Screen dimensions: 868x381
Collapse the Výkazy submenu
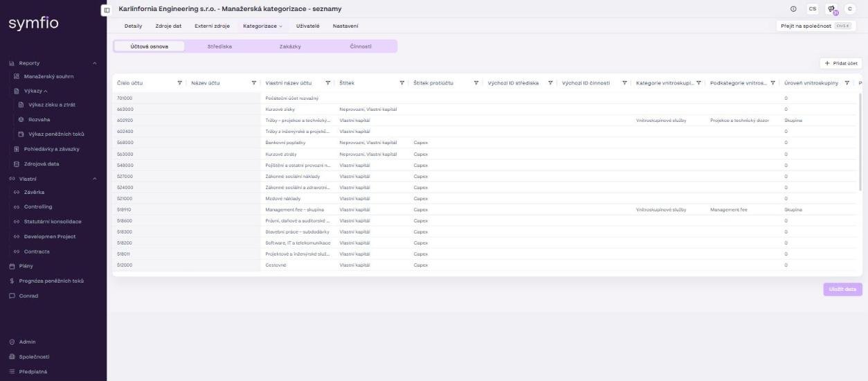tap(46, 91)
